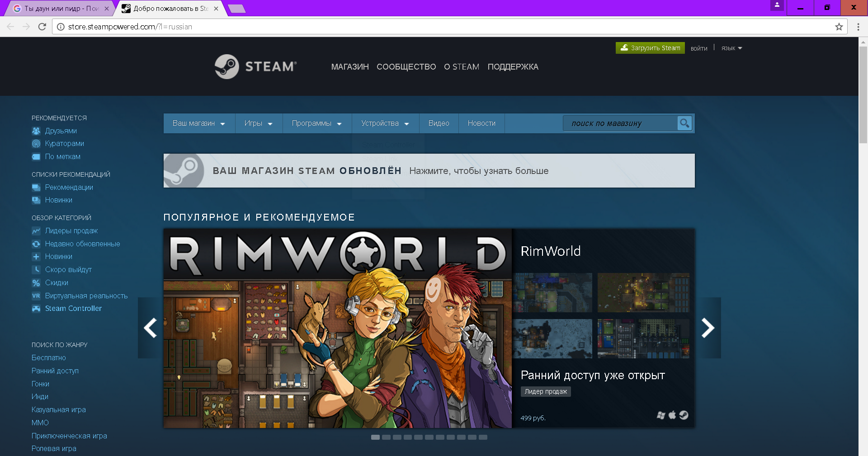Image resolution: width=868 pixels, height=456 pixels.
Task: Open the top-left RimWorld screenshot thumbnail
Action: tap(552, 292)
